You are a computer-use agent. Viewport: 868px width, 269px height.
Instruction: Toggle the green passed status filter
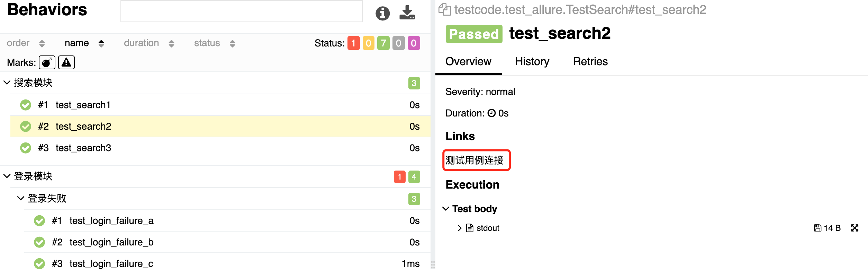click(383, 43)
